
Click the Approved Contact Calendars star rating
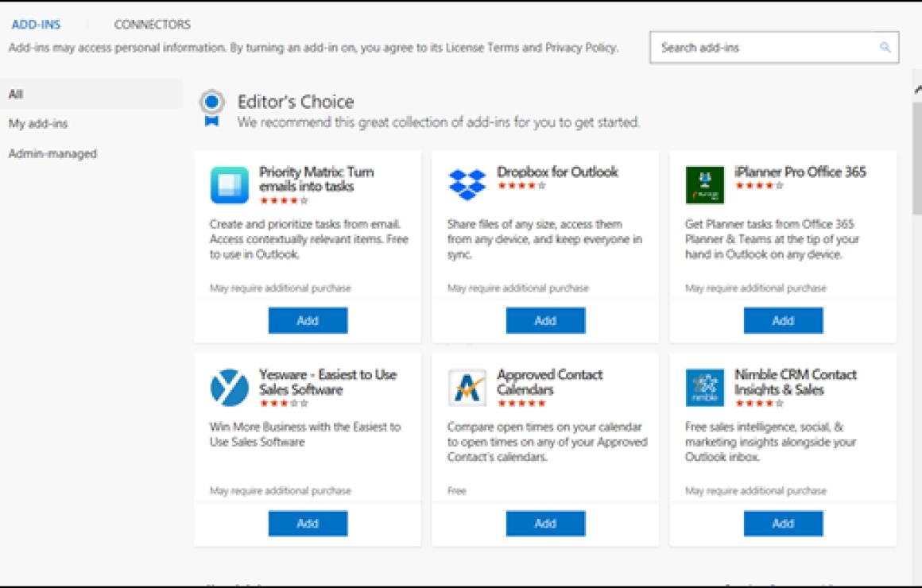pyautogui.click(x=521, y=404)
